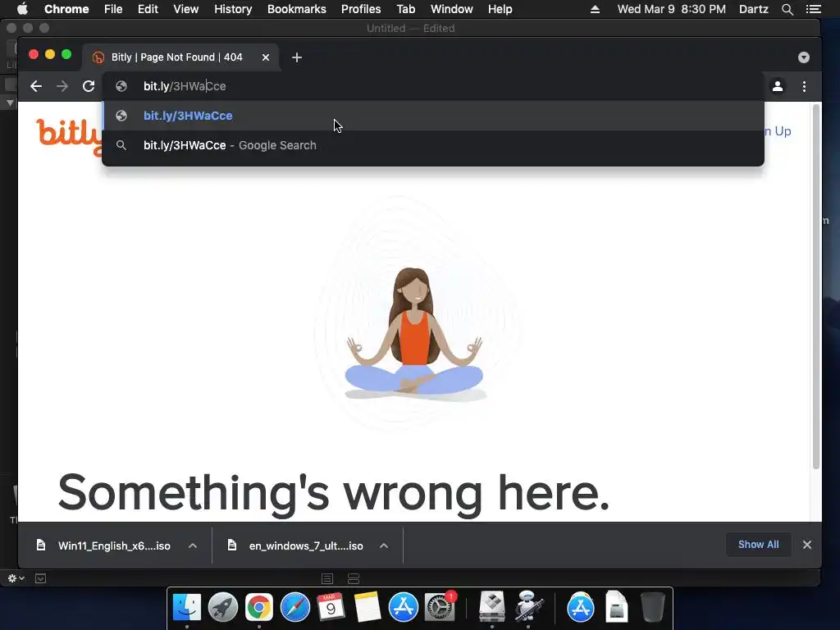Open the tab search dropdown arrow
The width and height of the screenshot is (840, 630).
(804, 57)
